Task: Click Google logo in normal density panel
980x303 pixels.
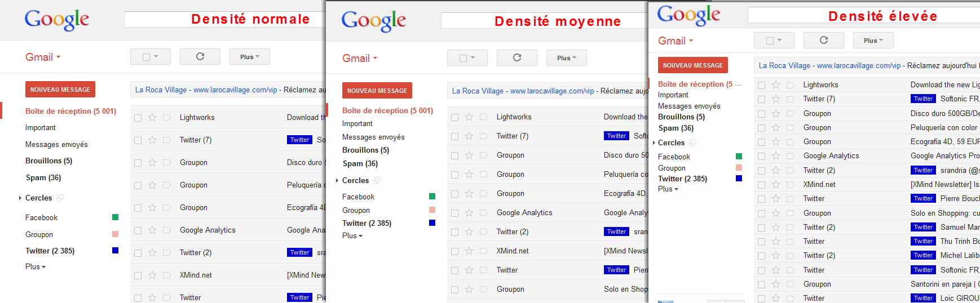Action: pos(57,20)
